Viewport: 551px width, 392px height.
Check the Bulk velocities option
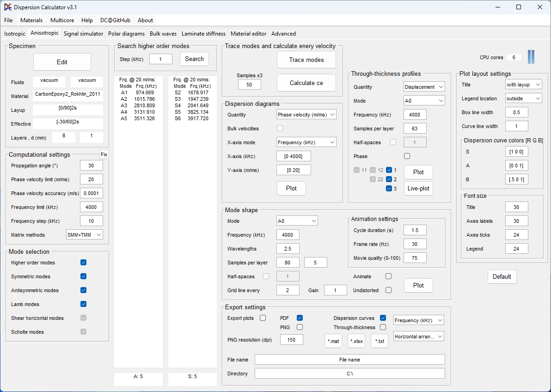280,129
